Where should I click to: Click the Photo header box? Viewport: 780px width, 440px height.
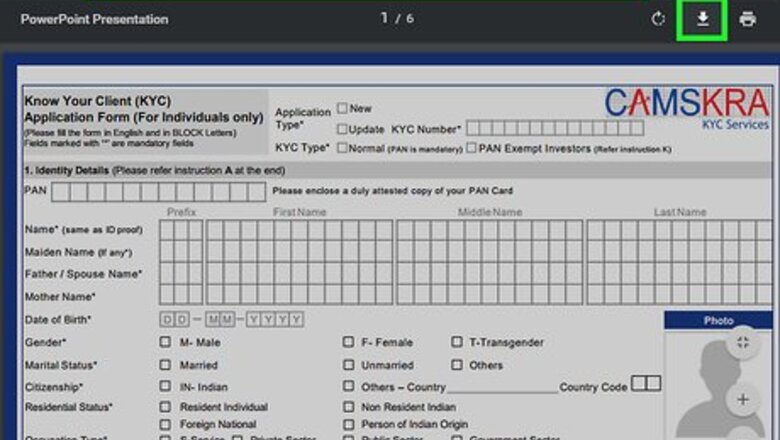click(x=718, y=320)
